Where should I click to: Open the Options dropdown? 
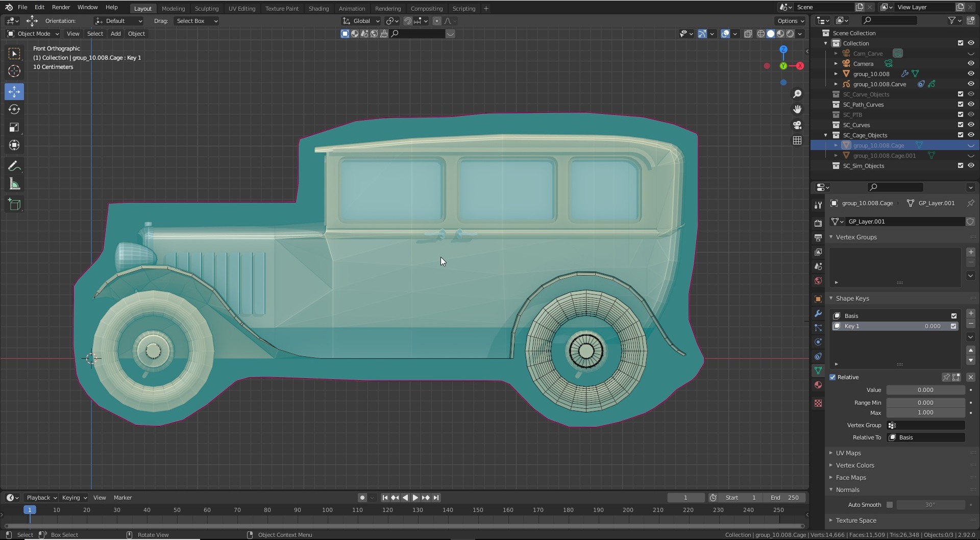(790, 21)
